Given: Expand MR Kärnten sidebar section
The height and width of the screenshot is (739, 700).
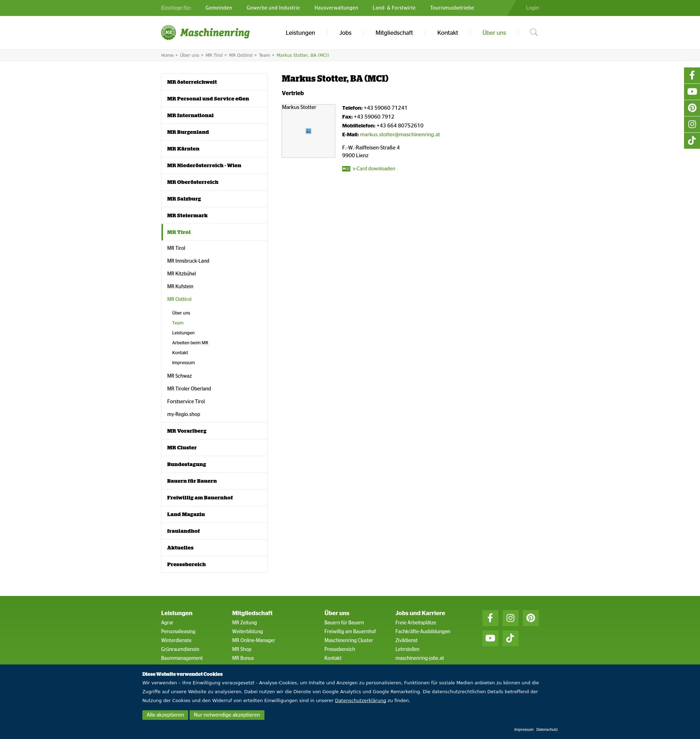Looking at the screenshot, I should [x=214, y=149].
